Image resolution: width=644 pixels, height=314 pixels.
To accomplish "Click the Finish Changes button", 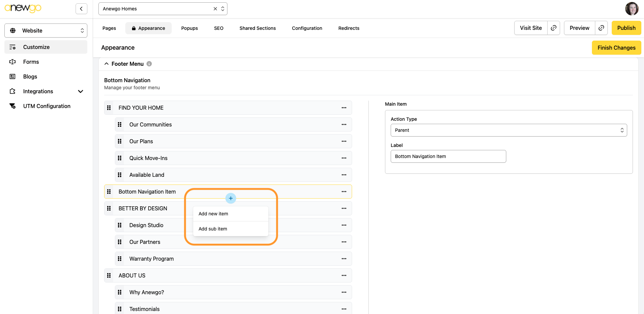I will pyautogui.click(x=616, y=48).
